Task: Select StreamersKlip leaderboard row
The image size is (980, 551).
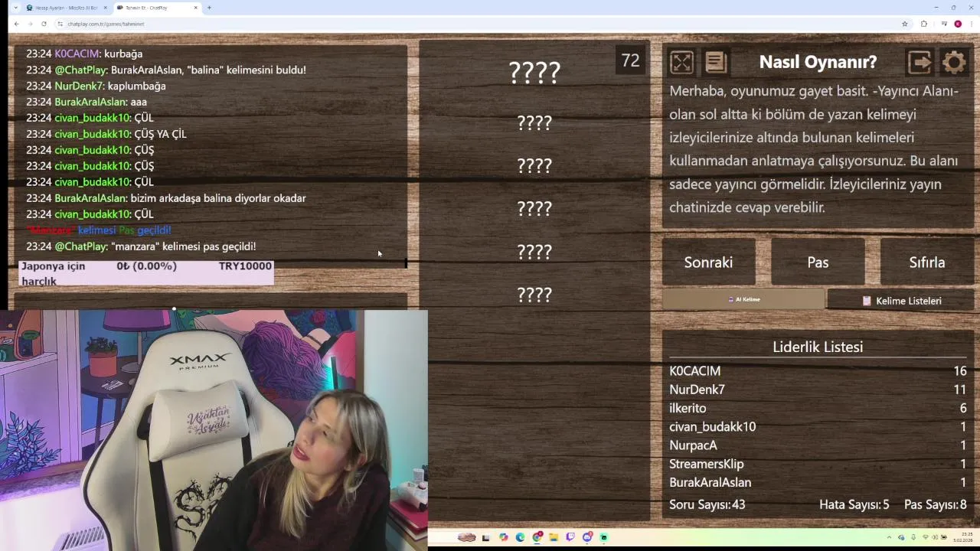Action: pos(818,464)
